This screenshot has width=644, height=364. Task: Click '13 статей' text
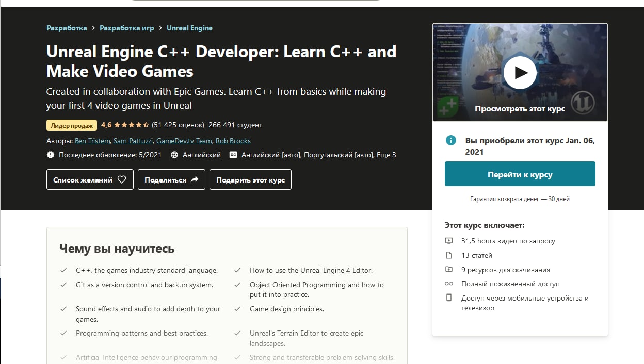pos(477,255)
